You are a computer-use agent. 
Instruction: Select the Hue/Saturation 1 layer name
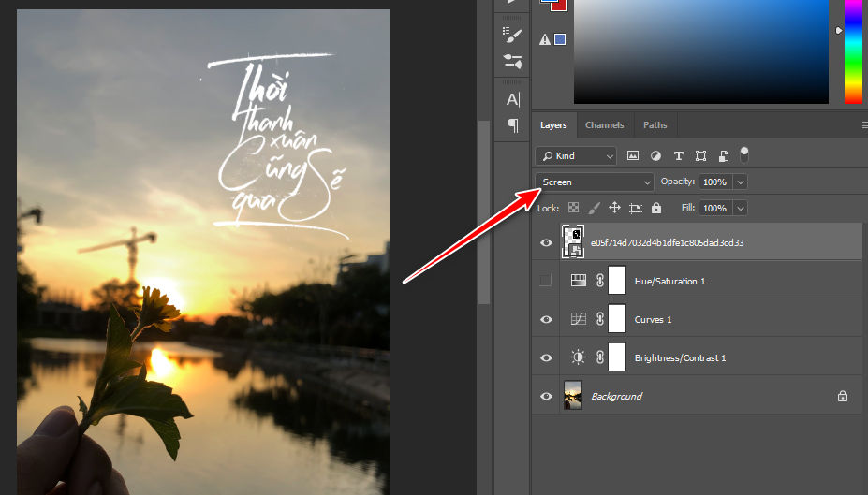click(669, 281)
